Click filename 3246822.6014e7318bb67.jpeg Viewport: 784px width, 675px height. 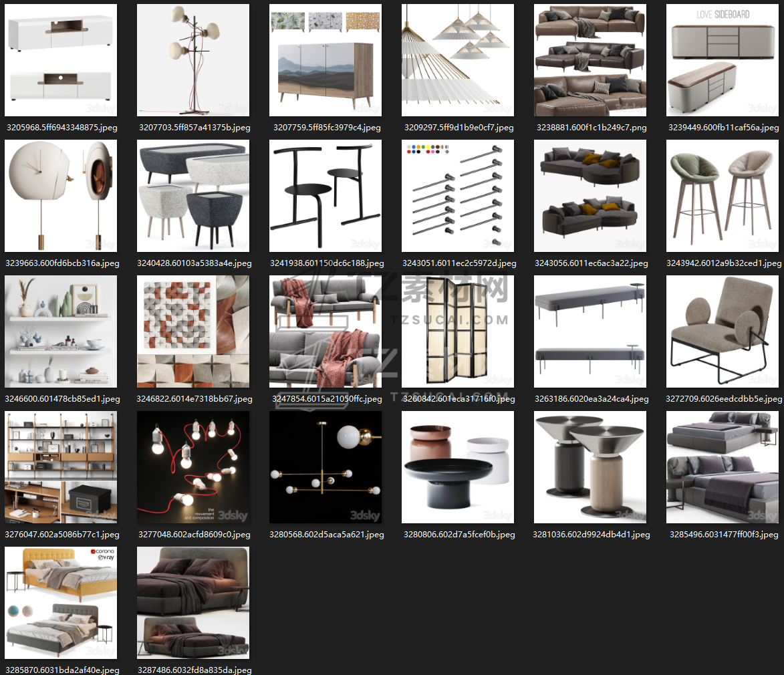click(x=194, y=399)
